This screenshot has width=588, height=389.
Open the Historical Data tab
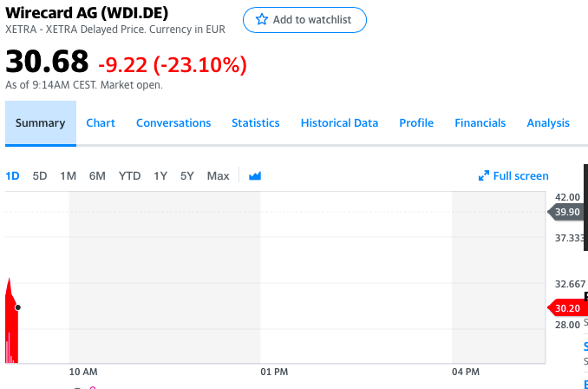[x=339, y=123]
